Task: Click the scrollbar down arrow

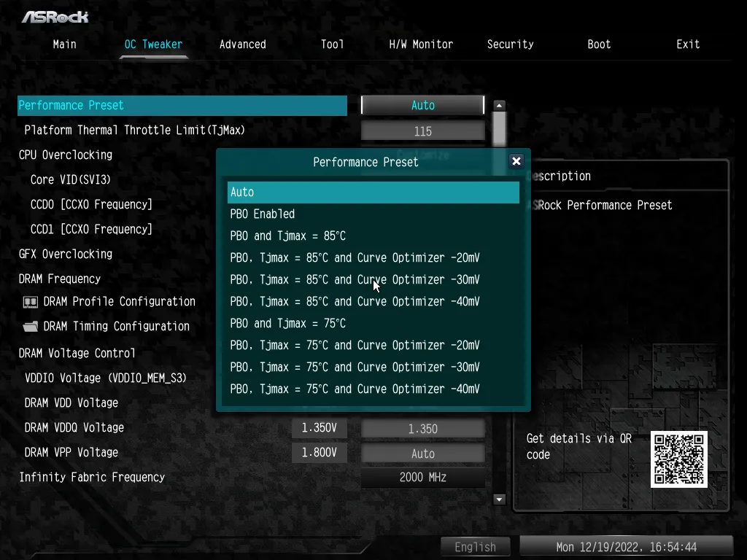Action: [499, 499]
